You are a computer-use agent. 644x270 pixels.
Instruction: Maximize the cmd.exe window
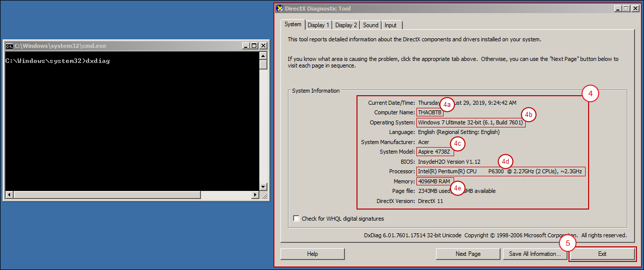click(x=254, y=46)
